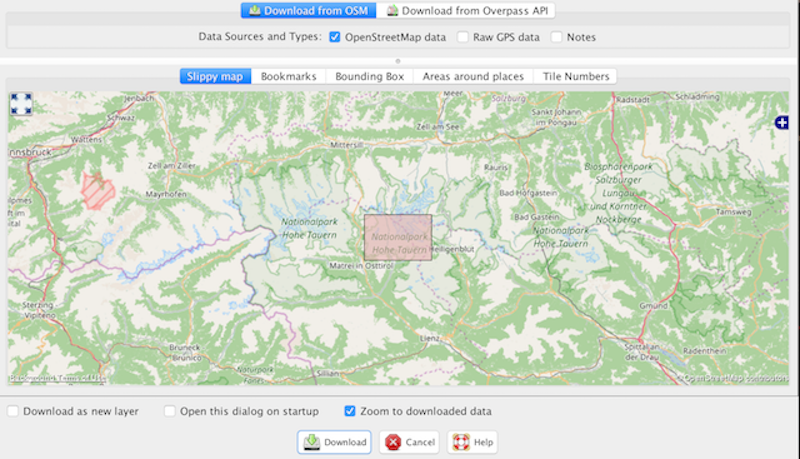Select the Download from OSM tab

click(309, 11)
